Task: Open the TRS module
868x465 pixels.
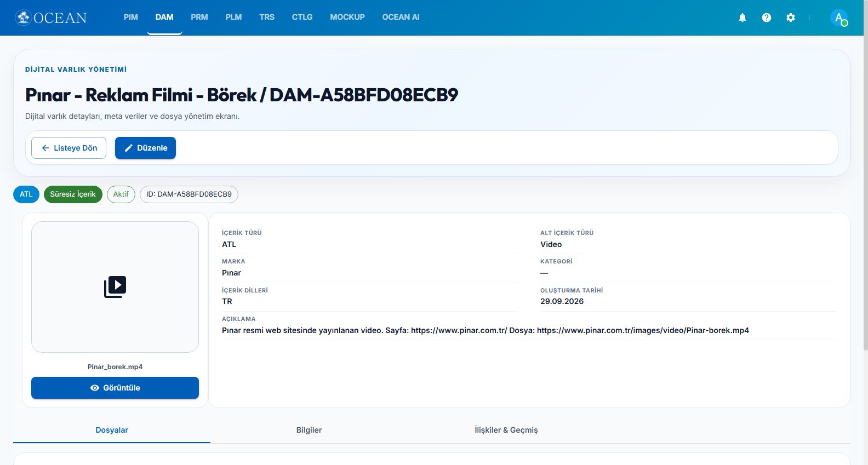Action: [267, 17]
